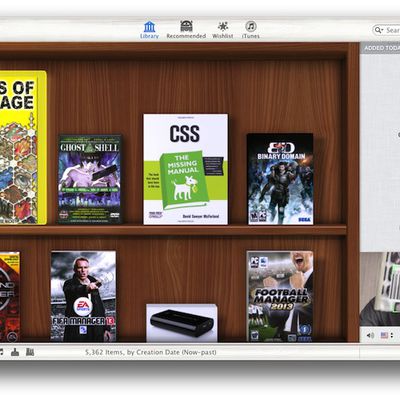Click into the Search field
400x400 pixels.
[387, 30]
